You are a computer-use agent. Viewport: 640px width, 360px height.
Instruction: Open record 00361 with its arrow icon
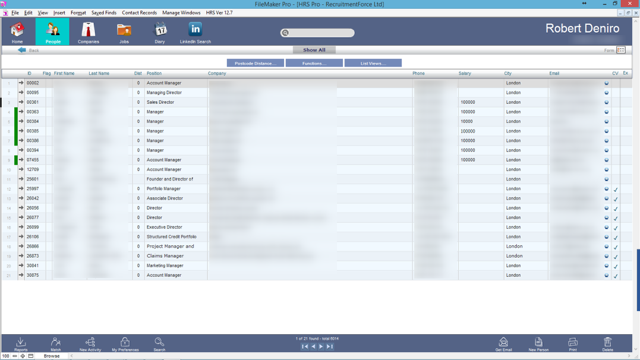21,102
